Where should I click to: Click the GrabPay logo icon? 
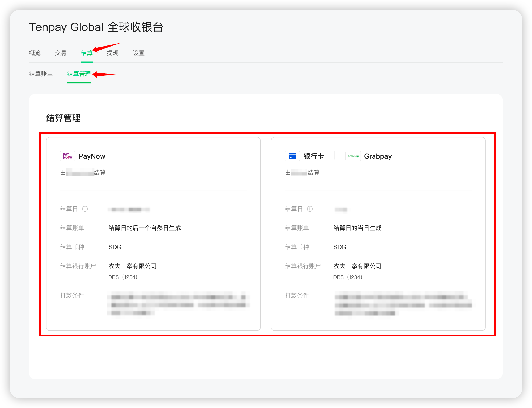pyautogui.click(x=353, y=156)
